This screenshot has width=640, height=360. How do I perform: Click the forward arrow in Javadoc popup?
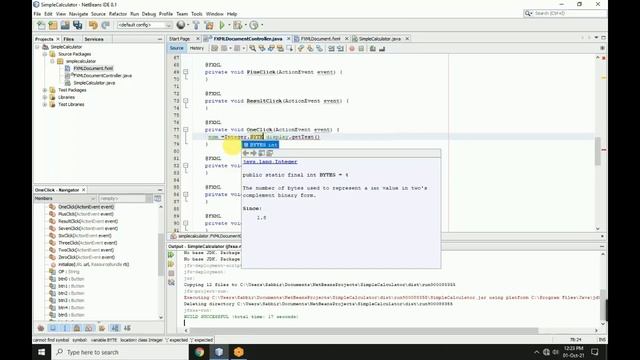253,153
